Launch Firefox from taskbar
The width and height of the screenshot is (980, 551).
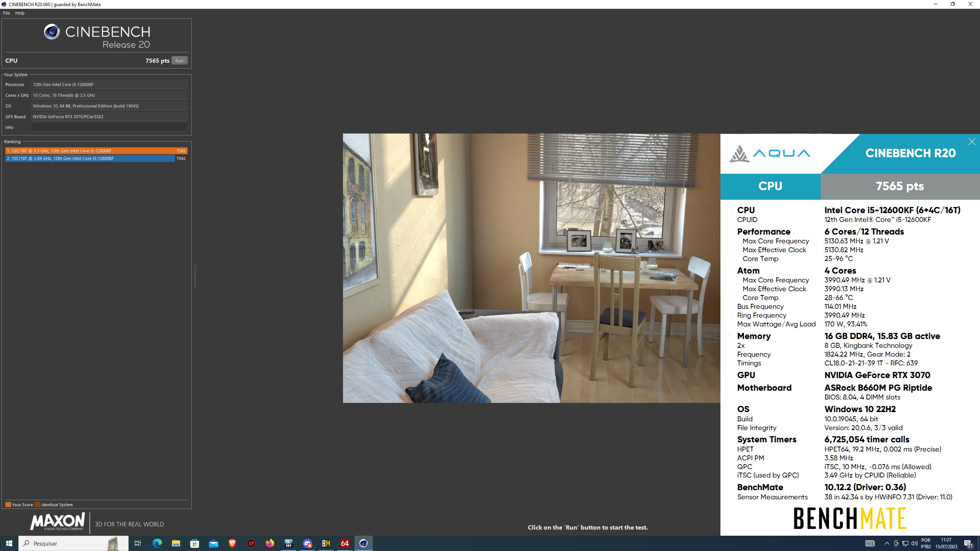(270, 543)
